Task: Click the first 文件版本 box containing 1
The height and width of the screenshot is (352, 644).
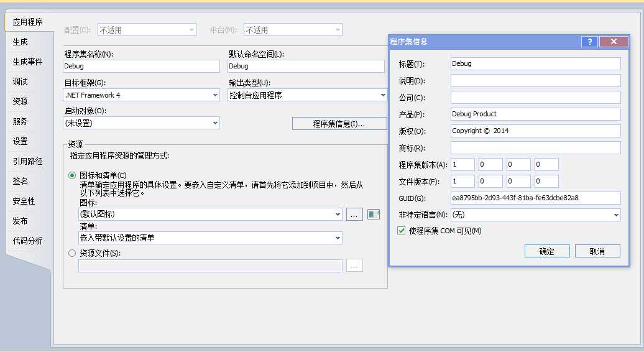Action: tap(462, 181)
